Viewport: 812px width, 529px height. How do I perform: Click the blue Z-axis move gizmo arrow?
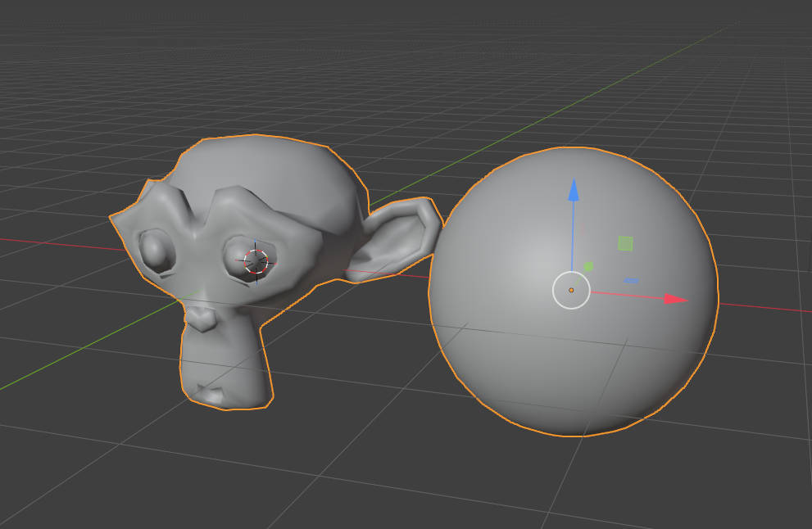click(574, 190)
